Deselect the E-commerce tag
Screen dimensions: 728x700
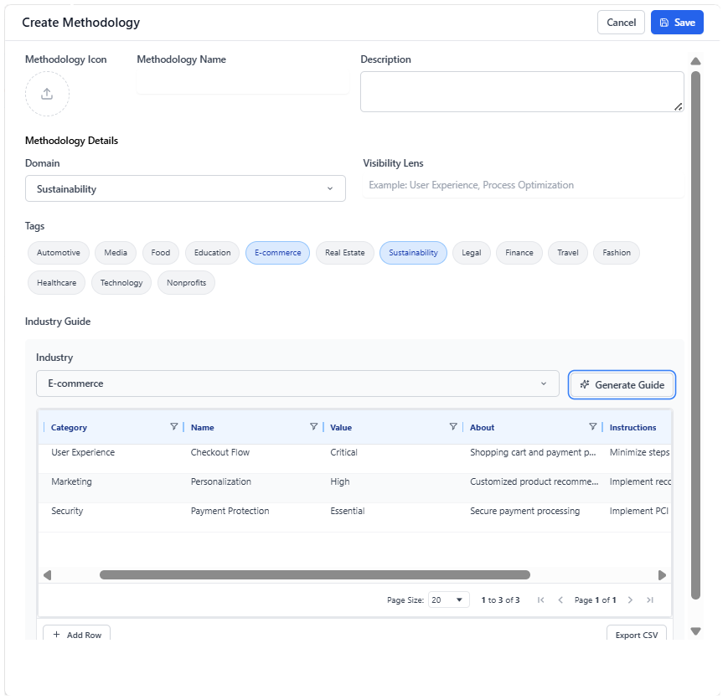277,253
